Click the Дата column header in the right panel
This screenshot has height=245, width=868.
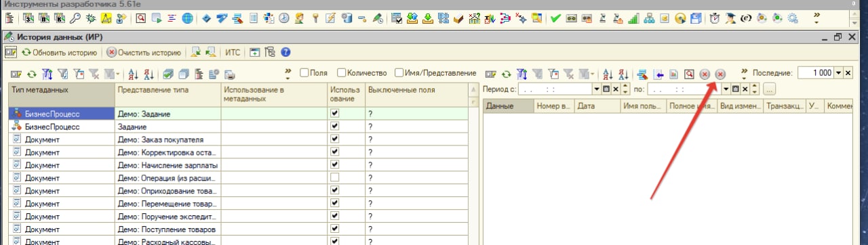point(597,106)
